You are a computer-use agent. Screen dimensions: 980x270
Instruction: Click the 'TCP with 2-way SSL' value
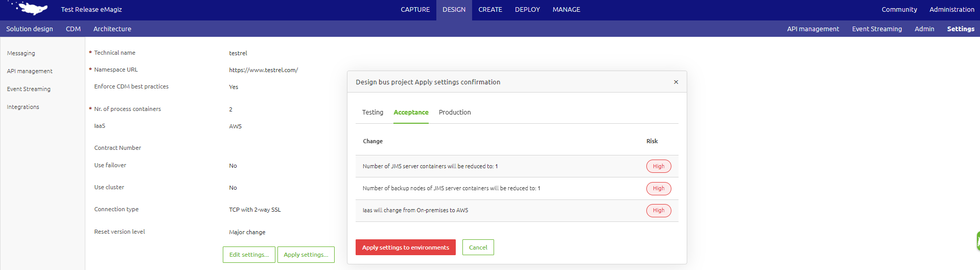255,210
